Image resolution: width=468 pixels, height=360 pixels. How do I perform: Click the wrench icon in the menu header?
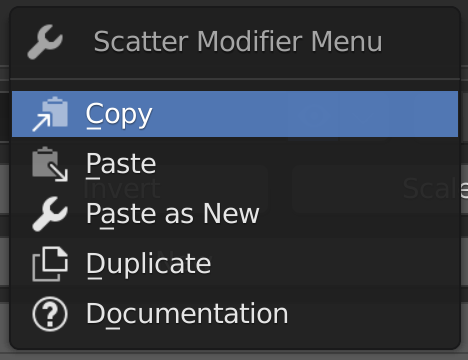[45, 42]
